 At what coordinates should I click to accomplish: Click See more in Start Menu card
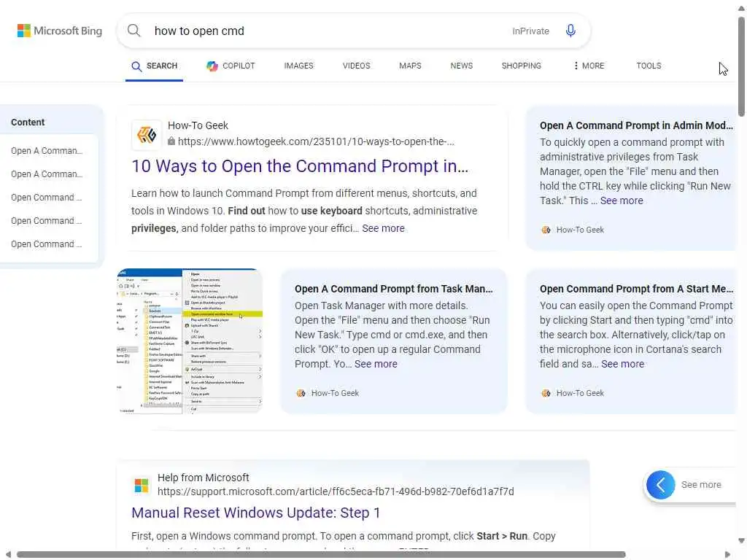point(622,365)
